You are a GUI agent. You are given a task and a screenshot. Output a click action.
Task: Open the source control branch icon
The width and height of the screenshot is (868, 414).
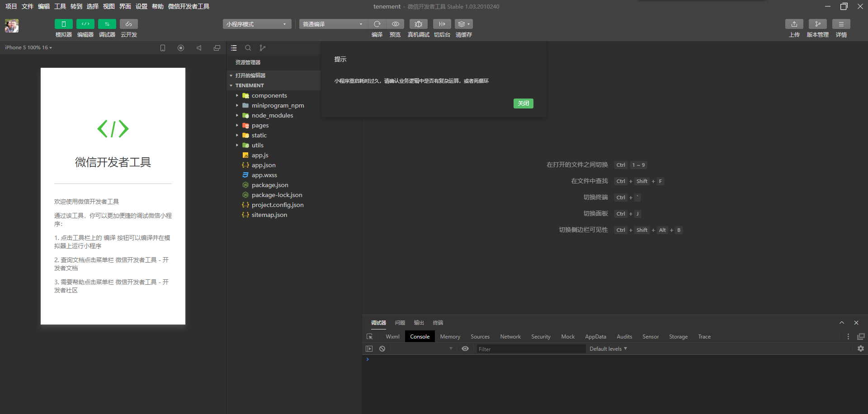263,48
